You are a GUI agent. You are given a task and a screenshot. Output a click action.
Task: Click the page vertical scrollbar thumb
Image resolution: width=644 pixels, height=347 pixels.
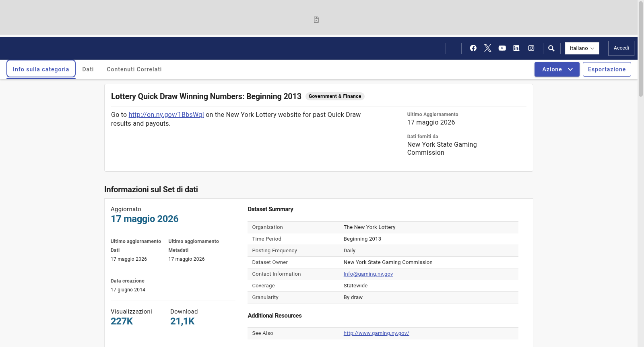pyautogui.click(x=641, y=48)
